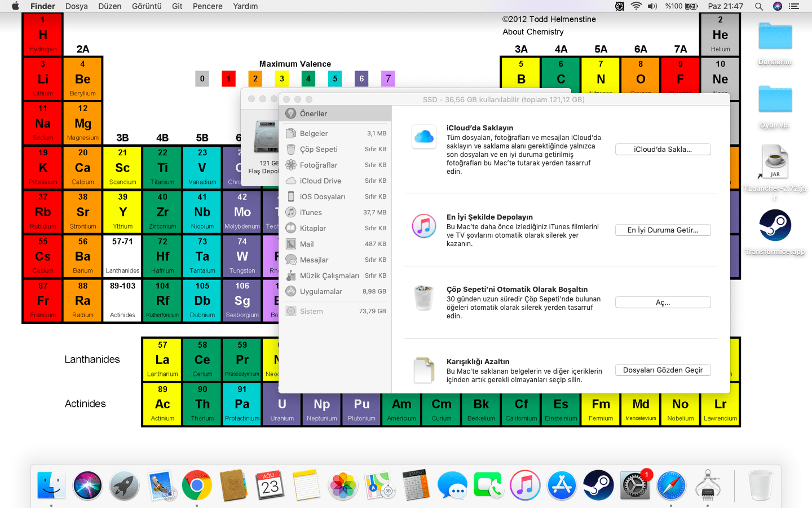Open Finder from the Dock
This screenshot has width=812, height=508.
[51, 485]
